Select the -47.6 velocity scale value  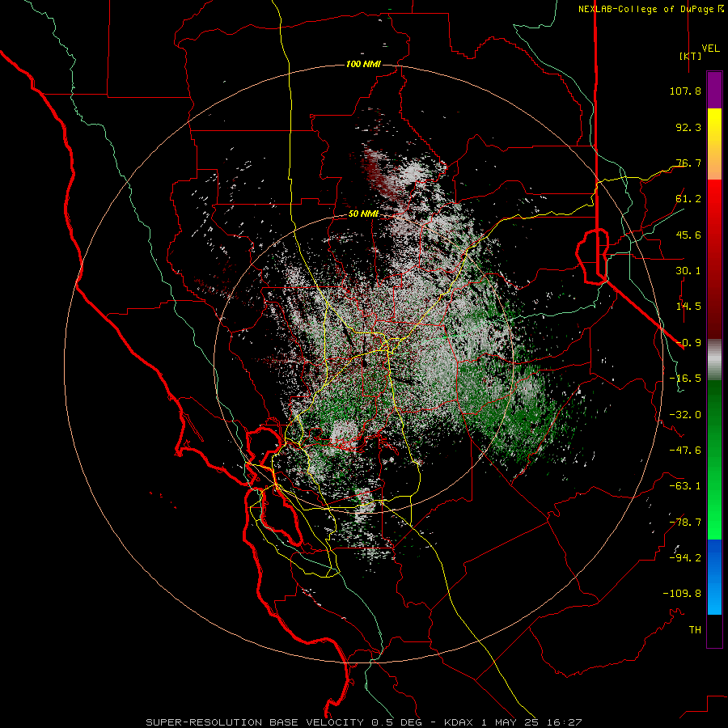[x=685, y=451]
